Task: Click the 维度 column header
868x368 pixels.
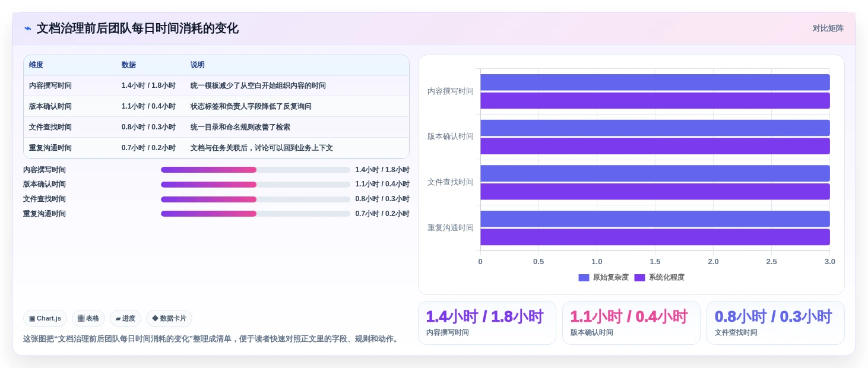Action: click(36, 65)
